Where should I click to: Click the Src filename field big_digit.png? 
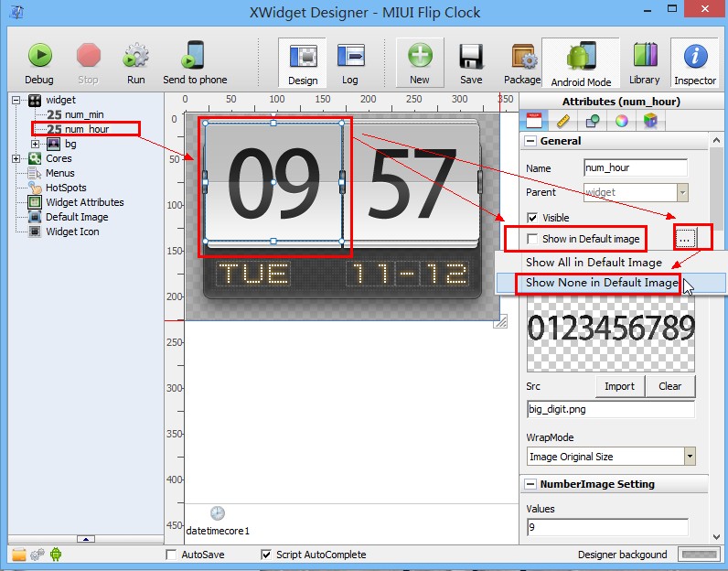(611, 409)
